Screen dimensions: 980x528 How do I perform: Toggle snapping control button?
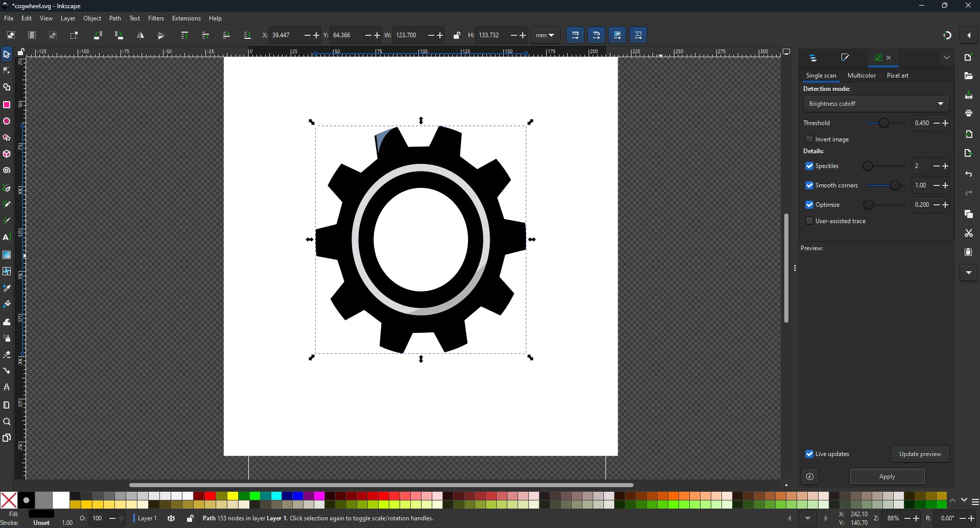[947, 35]
